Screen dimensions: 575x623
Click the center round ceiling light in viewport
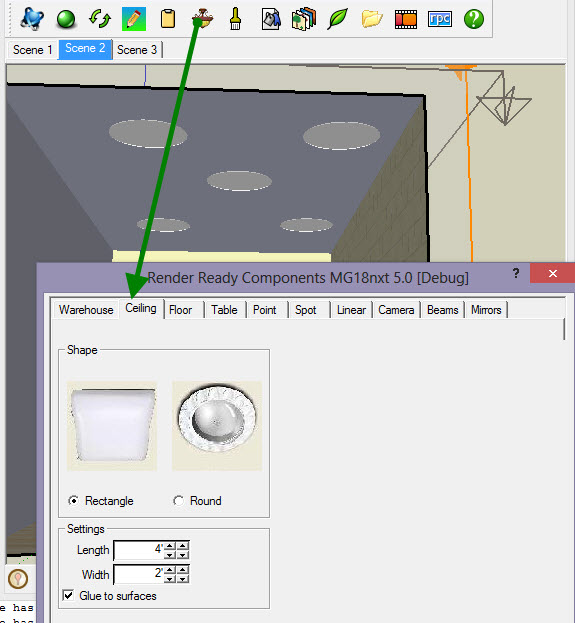coord(239,181)
